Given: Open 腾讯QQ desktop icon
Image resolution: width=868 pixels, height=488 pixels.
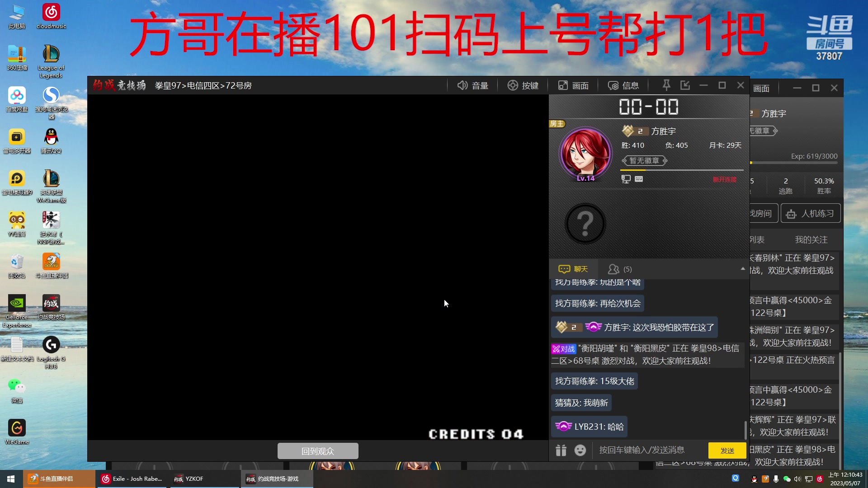Looking at the screenshot, I should [51, 141].
